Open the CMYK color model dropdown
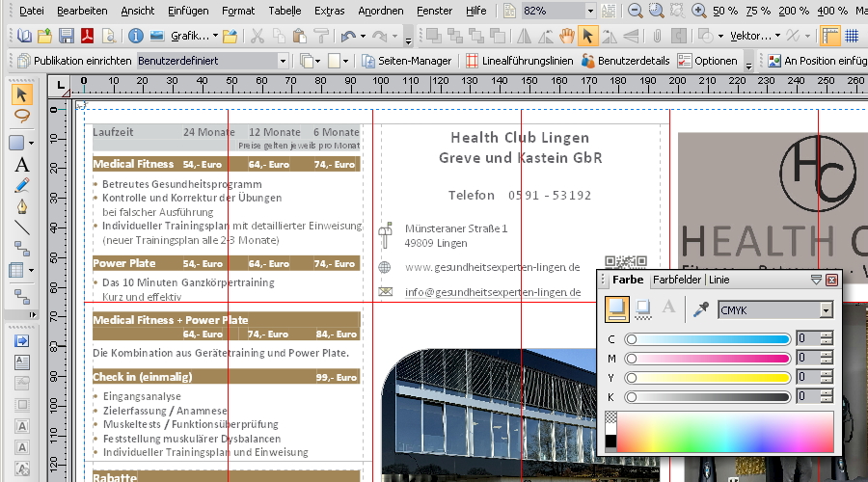 (826, 309)
